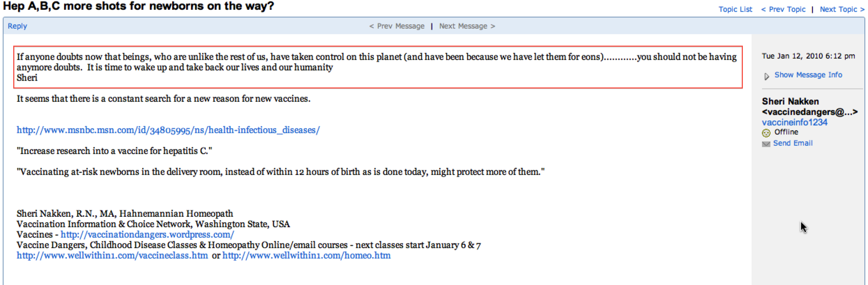Click the Offline status smiley icon
Viewport: 868px width, 285px height.
[766, 133]
